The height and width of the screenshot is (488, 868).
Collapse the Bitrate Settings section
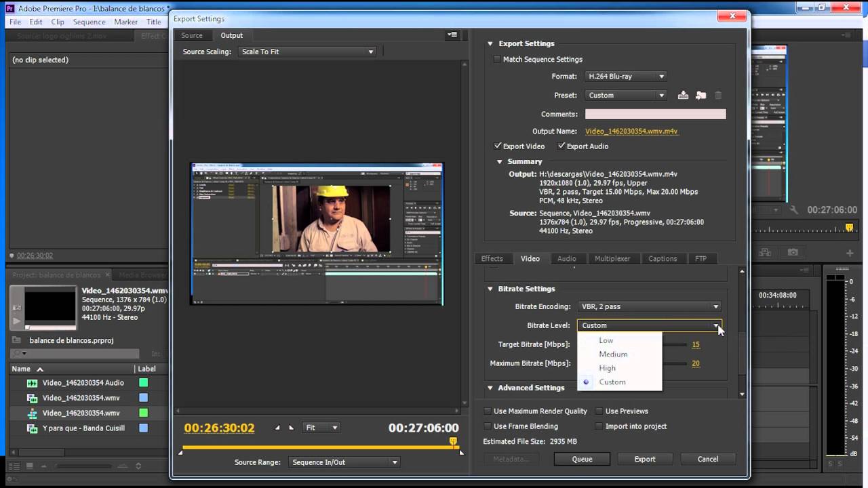click(x=490, y=289)
